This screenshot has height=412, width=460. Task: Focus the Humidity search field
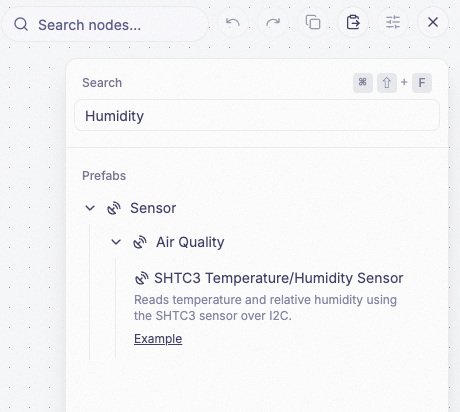tap(257, 116)
